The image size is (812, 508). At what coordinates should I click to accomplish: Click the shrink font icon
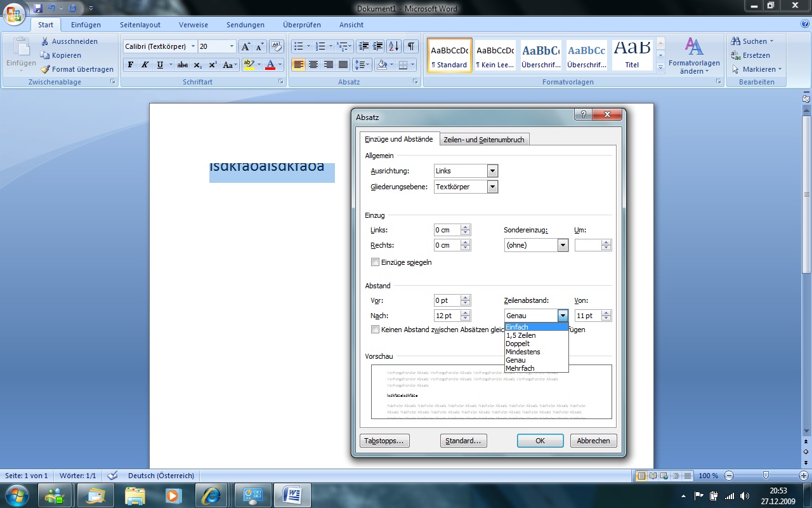260,46
